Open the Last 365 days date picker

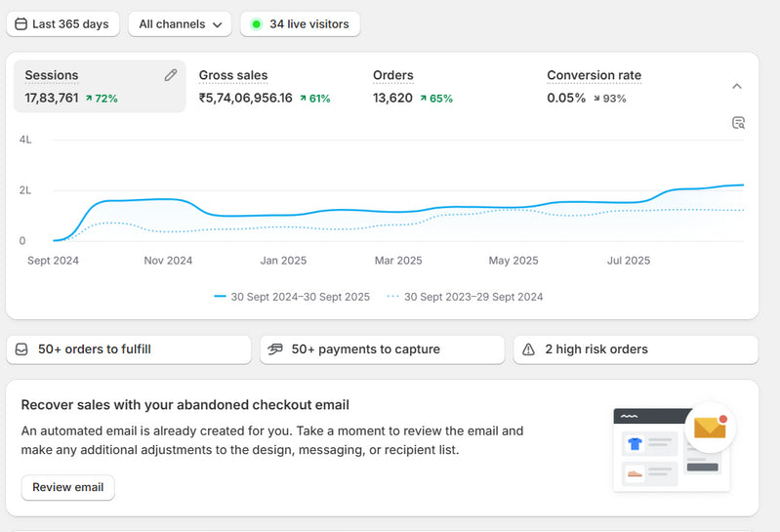tap(62, 24)
